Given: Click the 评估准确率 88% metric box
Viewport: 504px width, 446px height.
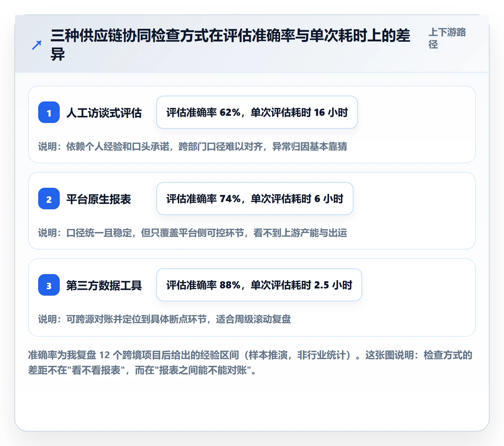Looking at the screenshot, I should 259,285.
